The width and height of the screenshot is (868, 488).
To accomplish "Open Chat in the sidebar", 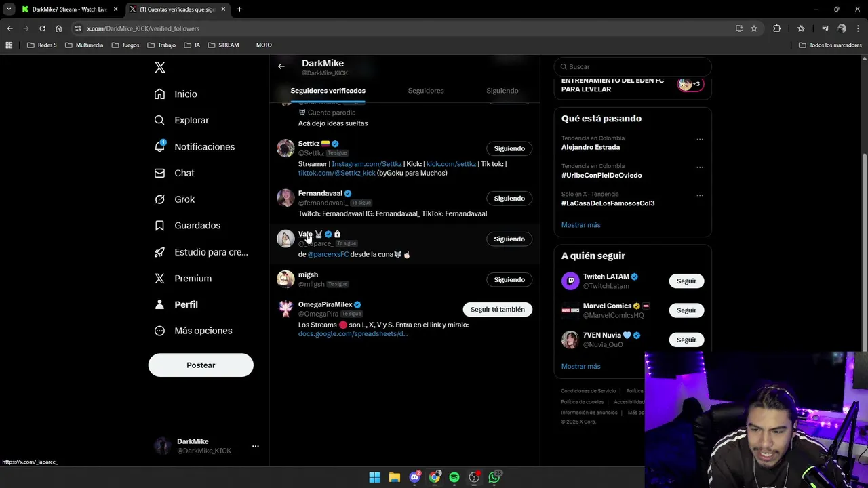I will tap(174, 173).
